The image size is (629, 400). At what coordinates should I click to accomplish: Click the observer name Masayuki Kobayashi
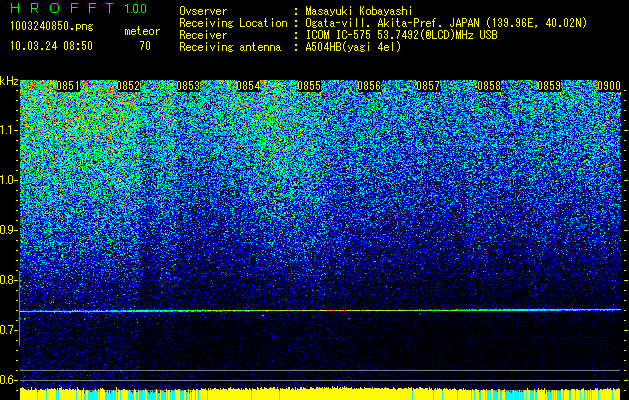point(359,11)
